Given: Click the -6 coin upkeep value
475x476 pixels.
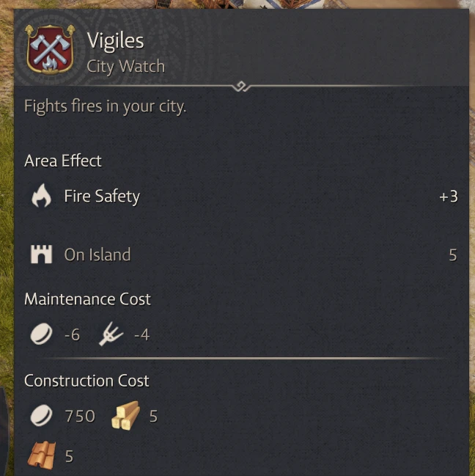Looking at the screenshot, I should coord(72,335).
